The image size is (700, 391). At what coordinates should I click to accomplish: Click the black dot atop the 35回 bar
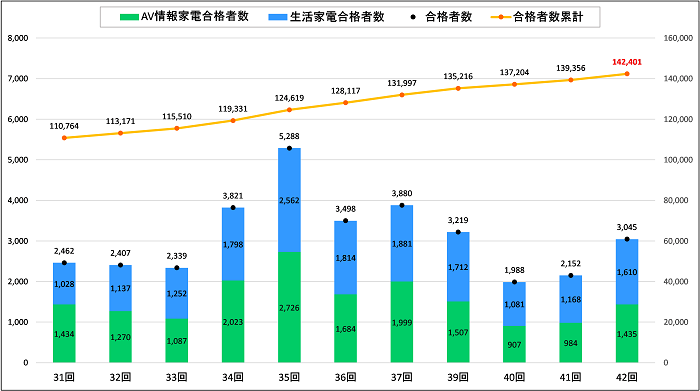(289, 148)
